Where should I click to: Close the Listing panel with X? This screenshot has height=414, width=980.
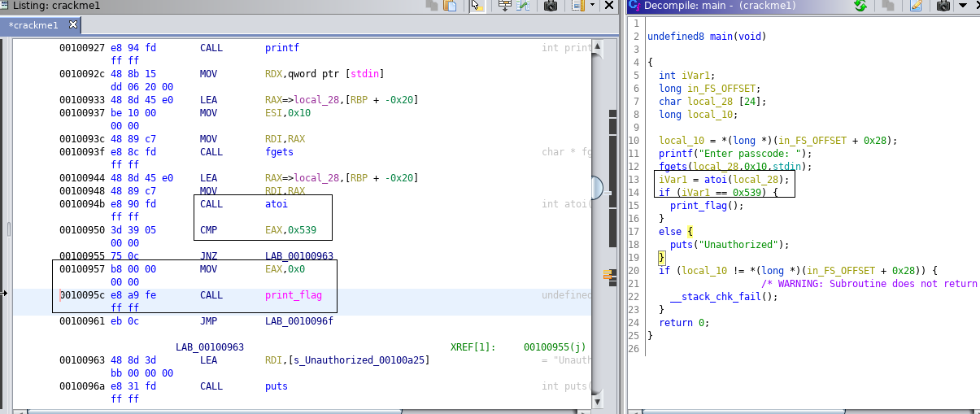[609, 6]
